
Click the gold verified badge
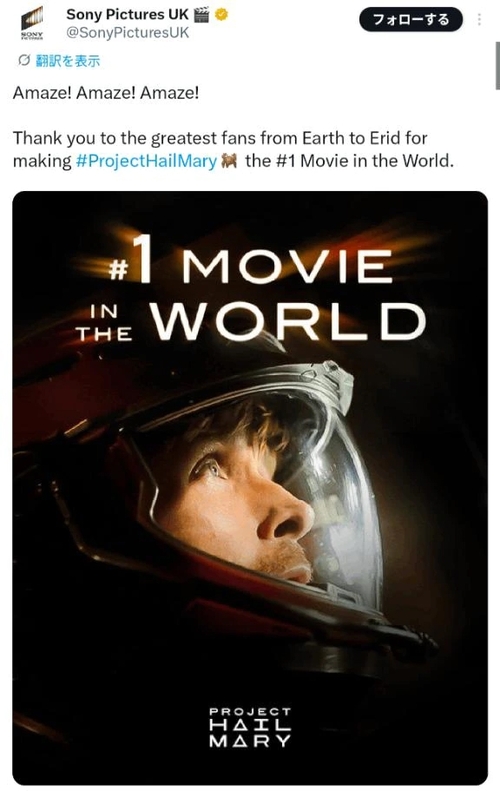[221, 15]
